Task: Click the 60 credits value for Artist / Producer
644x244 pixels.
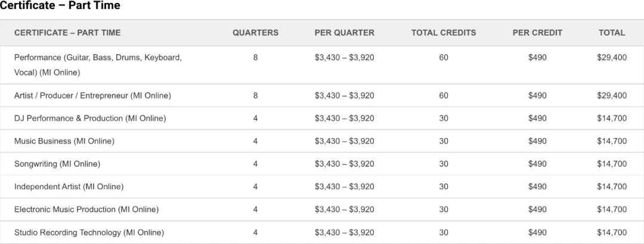Action: coord(444,96)
